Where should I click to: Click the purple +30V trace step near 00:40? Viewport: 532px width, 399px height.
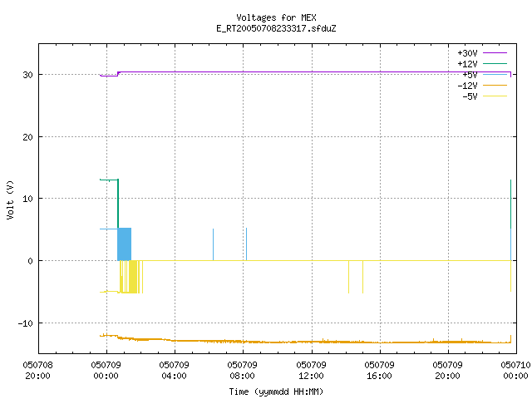point(118,74)
